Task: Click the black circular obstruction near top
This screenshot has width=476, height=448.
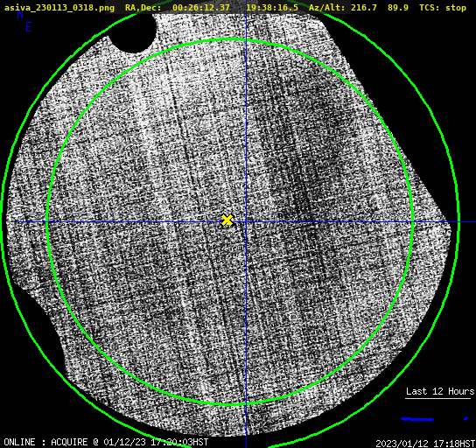Action: (133, 33)
